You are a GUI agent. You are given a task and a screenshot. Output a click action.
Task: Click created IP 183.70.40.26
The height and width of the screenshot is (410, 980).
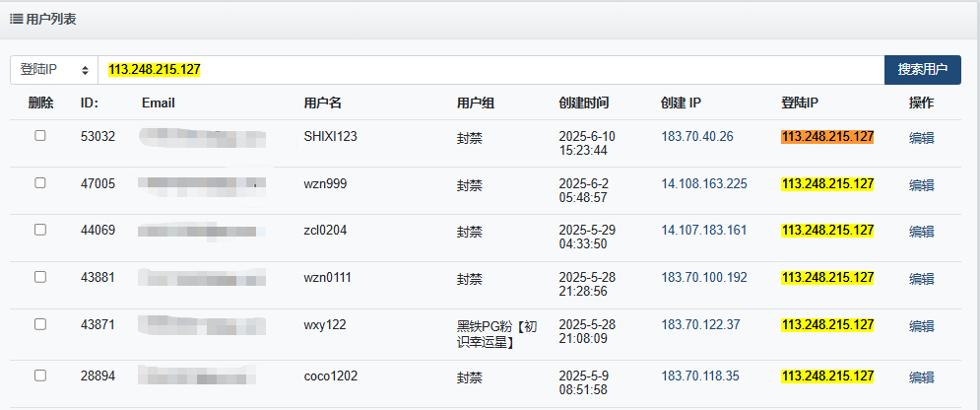(697, 136)
